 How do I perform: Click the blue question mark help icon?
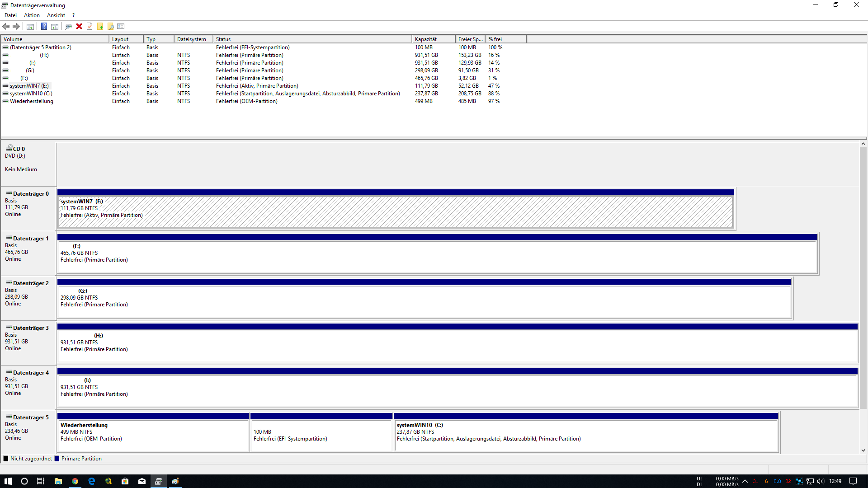click(44, 26)
